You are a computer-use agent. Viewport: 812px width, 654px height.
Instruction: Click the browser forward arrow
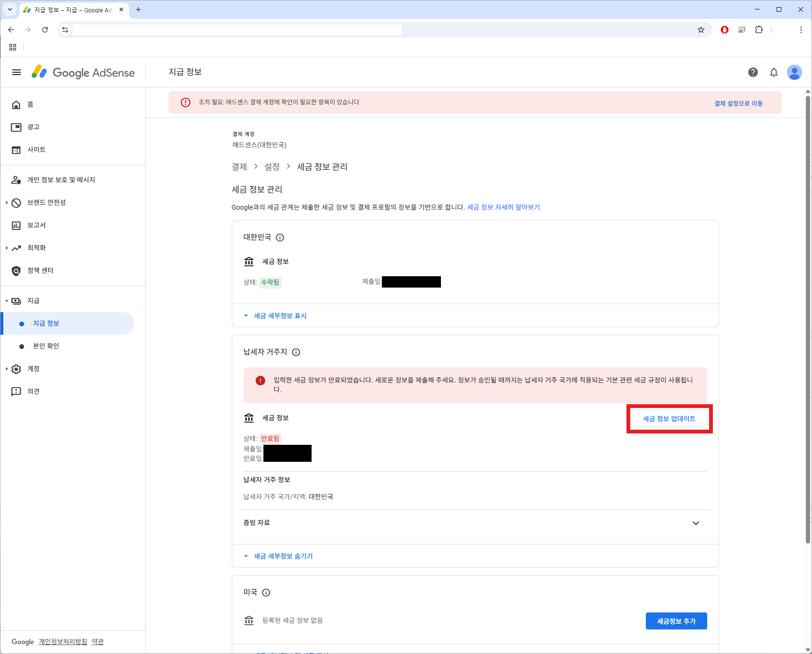(x=28, y=30)
